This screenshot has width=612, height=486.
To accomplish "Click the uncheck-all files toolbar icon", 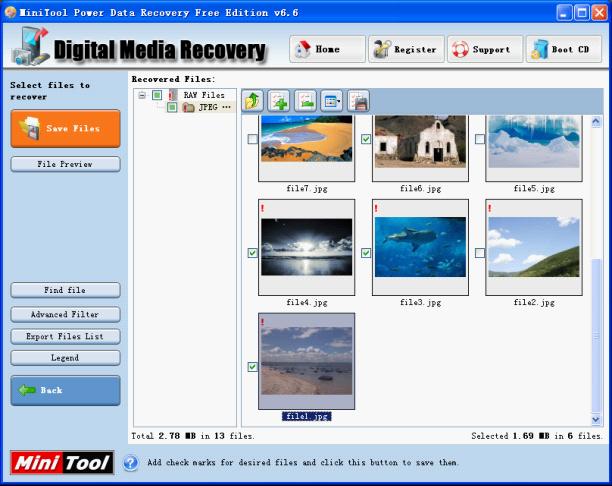I will pyautogui.click(x=305, y=101).
